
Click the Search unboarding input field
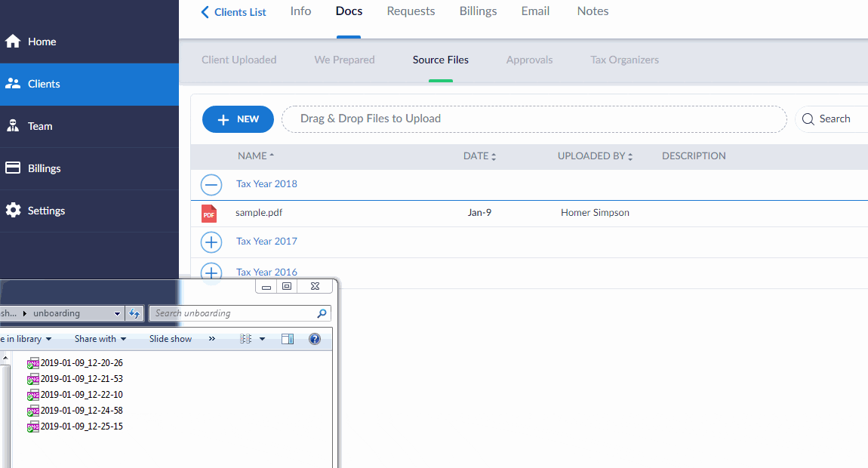pos(232,313)
